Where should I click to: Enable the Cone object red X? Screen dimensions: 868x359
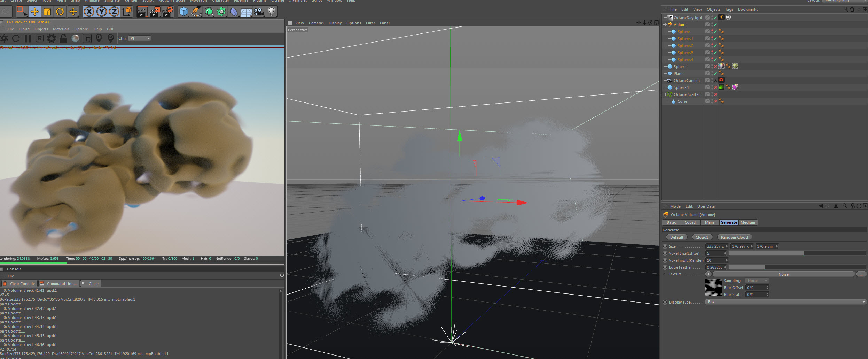click(x=715, y=101)
